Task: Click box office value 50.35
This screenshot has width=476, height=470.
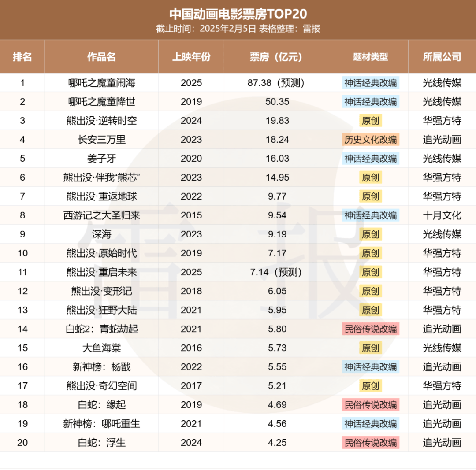Action: pyautogui.click(x=277, y=102)
